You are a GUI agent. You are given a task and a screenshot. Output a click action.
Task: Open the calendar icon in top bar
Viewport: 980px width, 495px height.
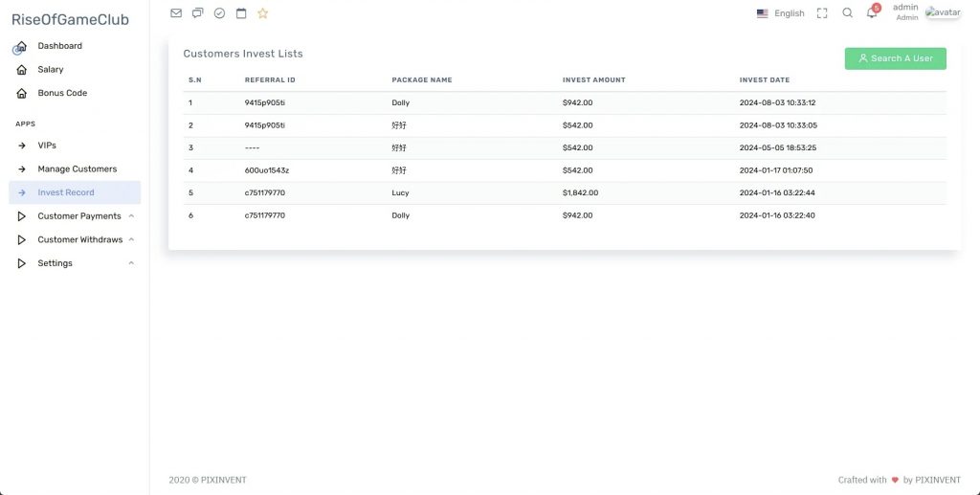tap(241, 13)
